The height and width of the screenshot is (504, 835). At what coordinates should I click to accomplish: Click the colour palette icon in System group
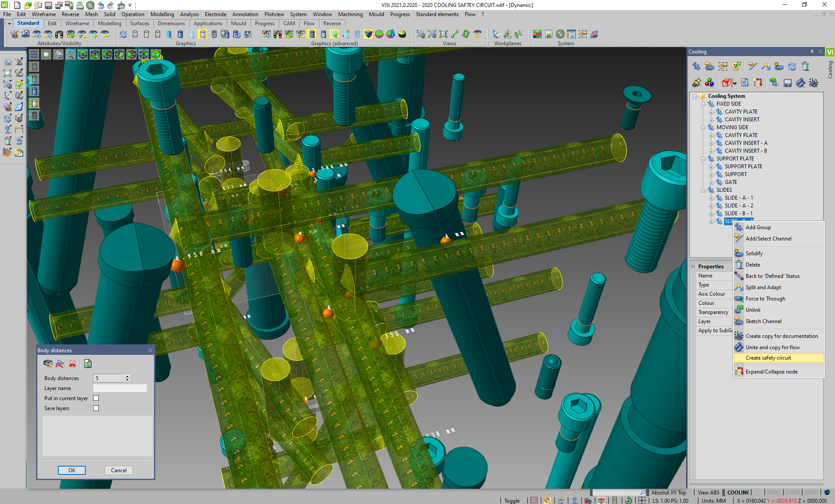coord(537,34)
